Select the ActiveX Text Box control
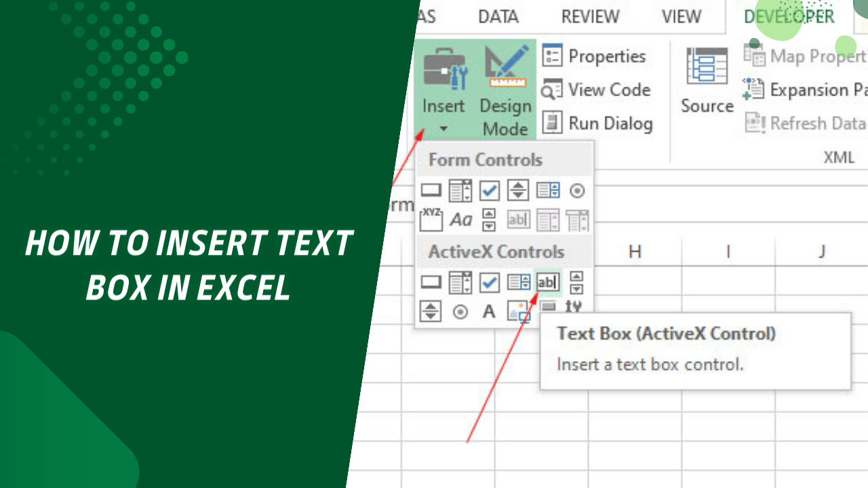 tap(547, 283)
